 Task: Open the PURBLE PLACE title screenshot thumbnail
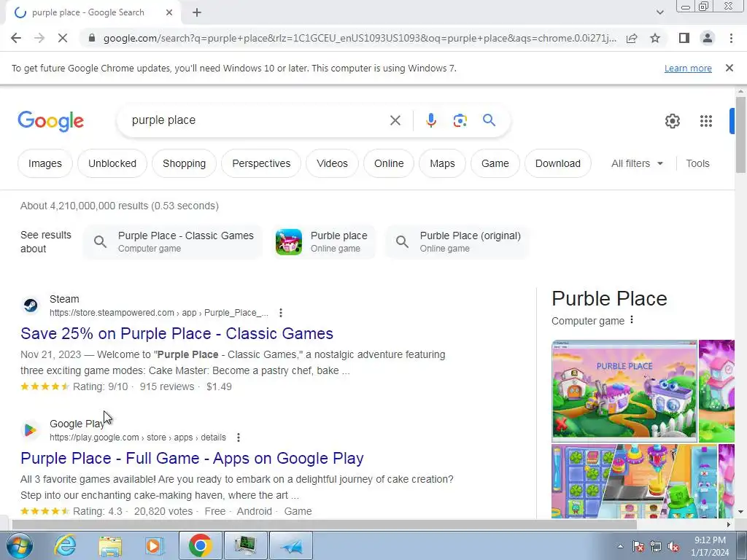point(624,391)
